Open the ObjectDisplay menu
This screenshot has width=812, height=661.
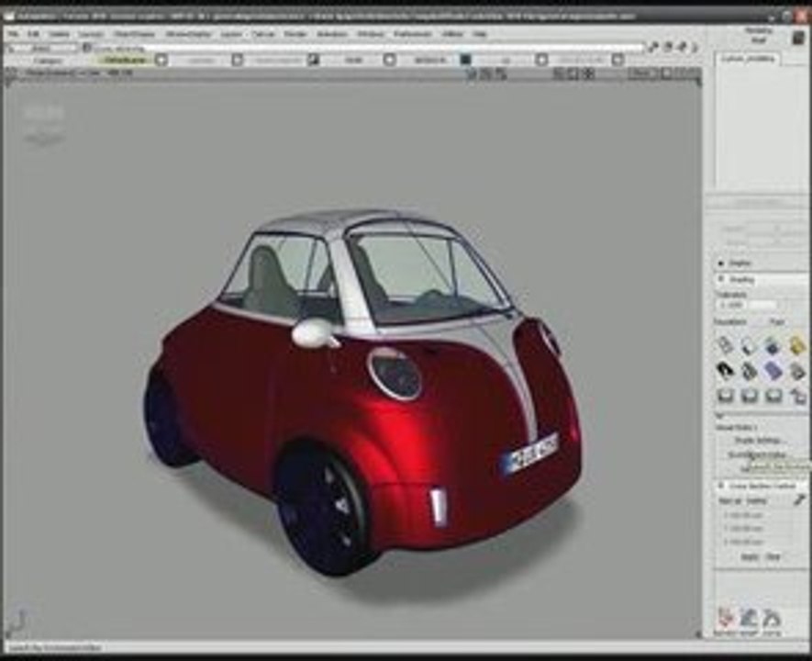(x=134, y=34)
